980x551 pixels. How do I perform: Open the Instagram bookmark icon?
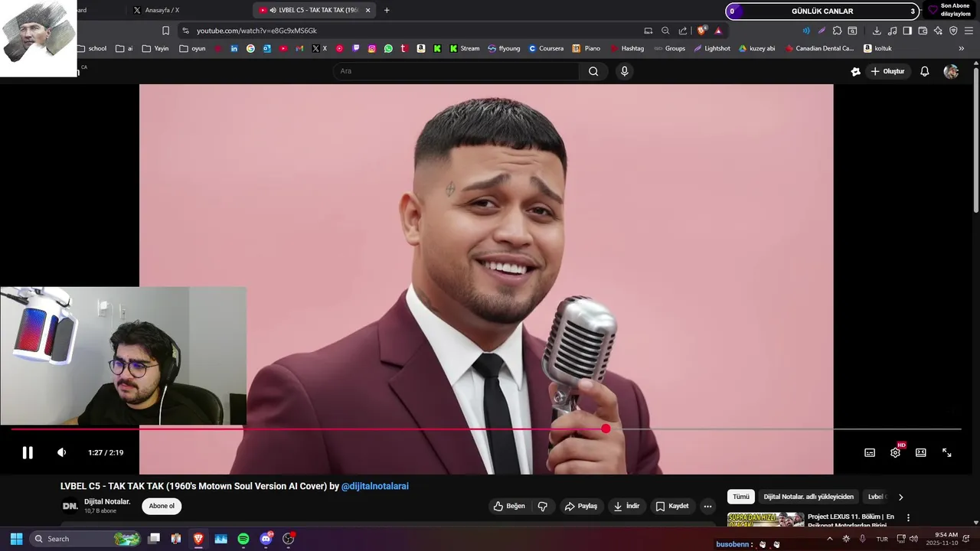pyautogui.click(x=372, y=48)
